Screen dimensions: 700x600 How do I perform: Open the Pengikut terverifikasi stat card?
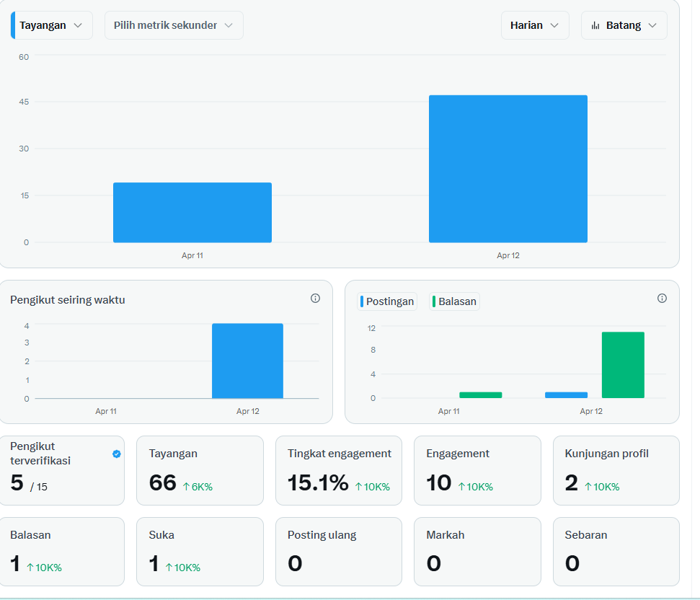coord(62,470)
